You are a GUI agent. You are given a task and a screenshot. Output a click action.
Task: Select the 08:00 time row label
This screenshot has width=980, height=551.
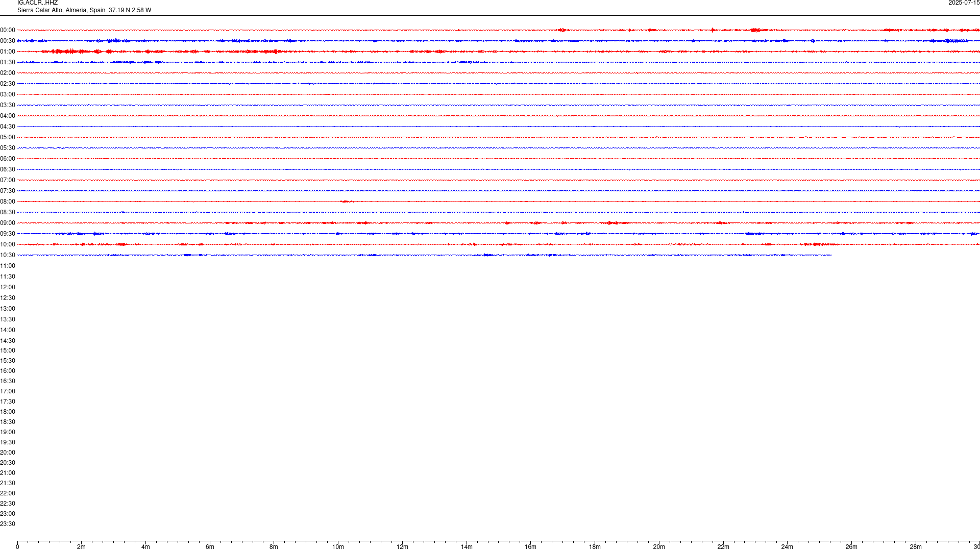8,202
